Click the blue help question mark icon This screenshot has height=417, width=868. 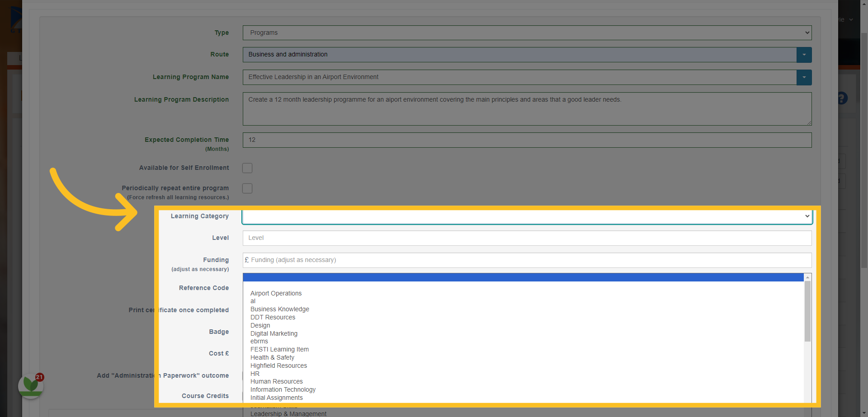(x=842, y=98)
